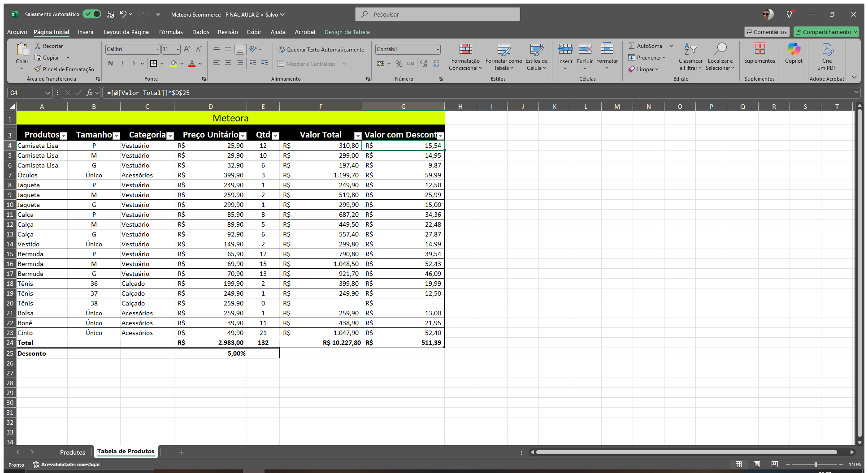Toggle underline (S) formatting
868x473 pixels.
tap(134, 64)
